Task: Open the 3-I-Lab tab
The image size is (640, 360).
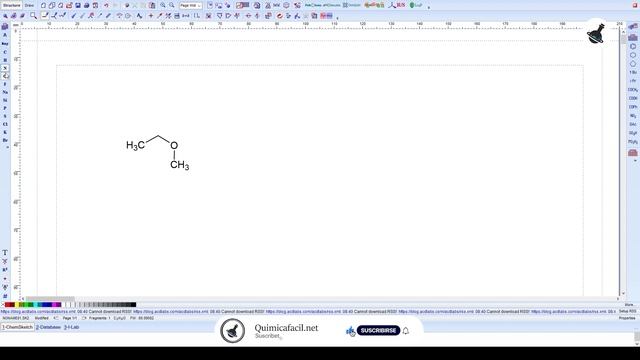Action: tap(71, 327)
